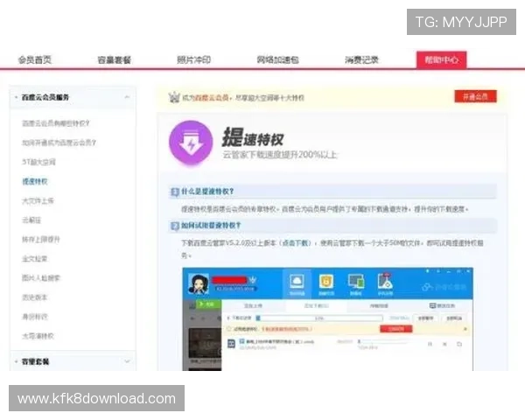Image resolution: width=525 pixels, height=420 pixels.
Task: Open the 消费记录 tab
Action: pos(361,60)
